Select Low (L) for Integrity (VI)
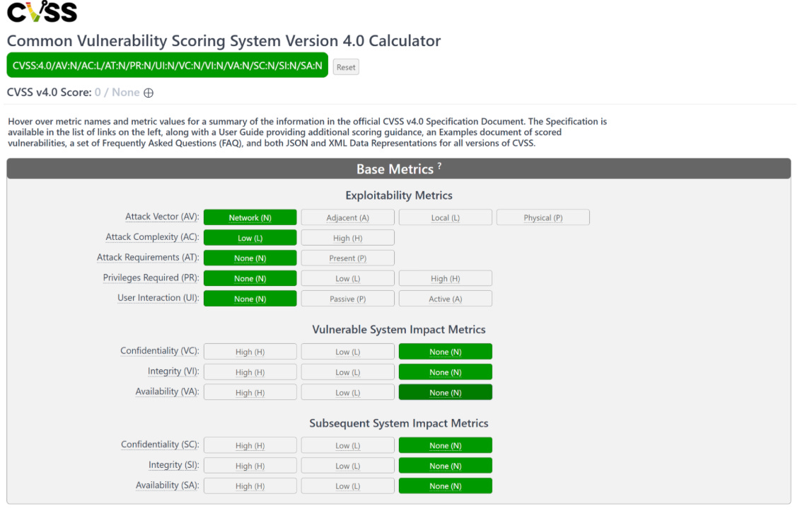Image resolution: width=812 pixels, height=511 pixels. (347, 372)
